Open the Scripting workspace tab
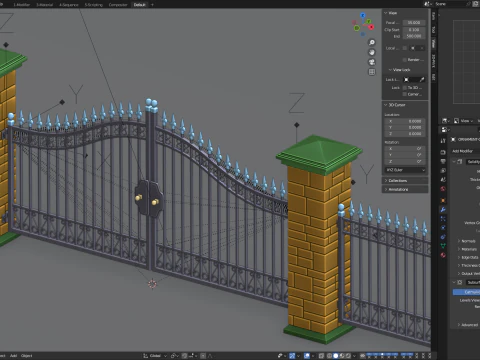This screenshot has height=360, width=480. [x=93, y=5]
